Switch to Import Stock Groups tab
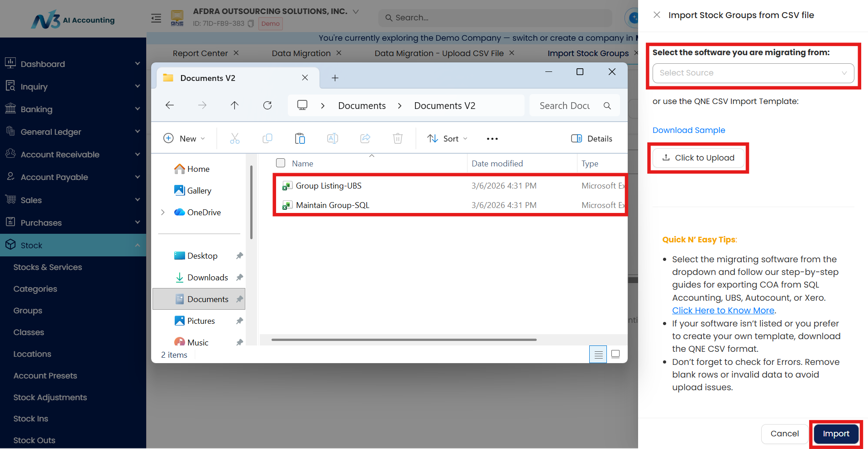 coord(588,53)
